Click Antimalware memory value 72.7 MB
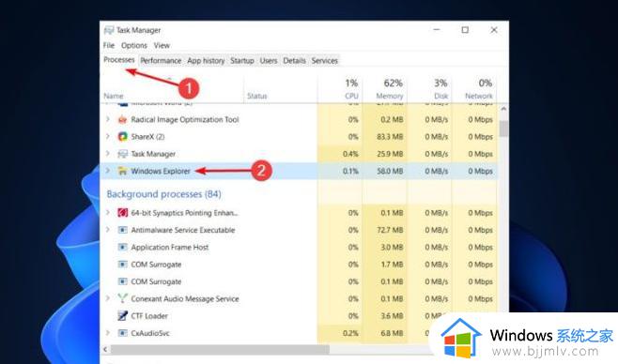The image size is (618, 364). pos(390,230)
